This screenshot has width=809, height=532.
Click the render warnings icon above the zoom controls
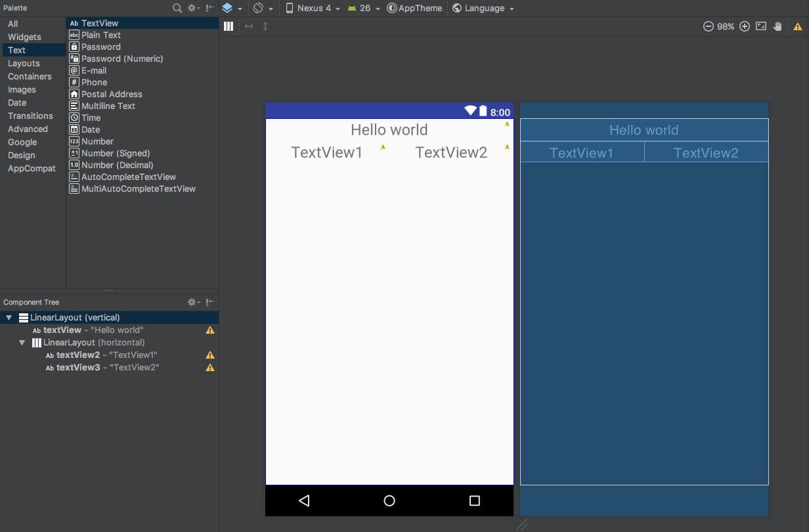[797, 26]
